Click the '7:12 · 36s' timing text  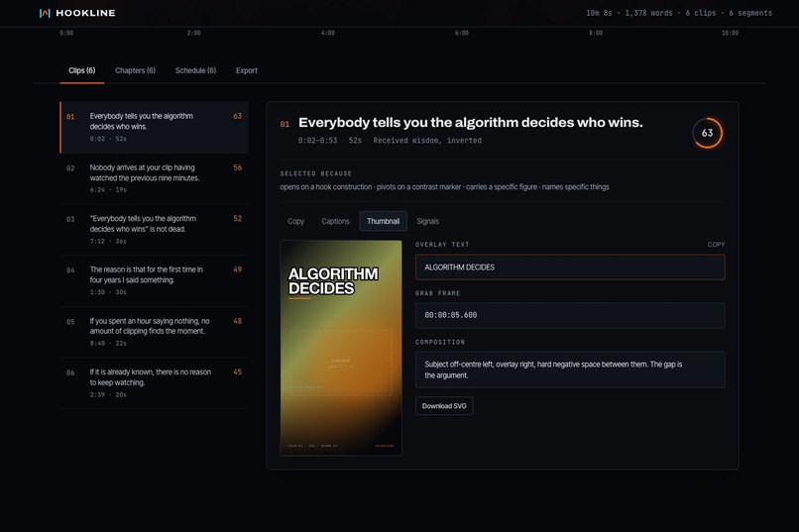pyautogui.click(x=108, y=242)
